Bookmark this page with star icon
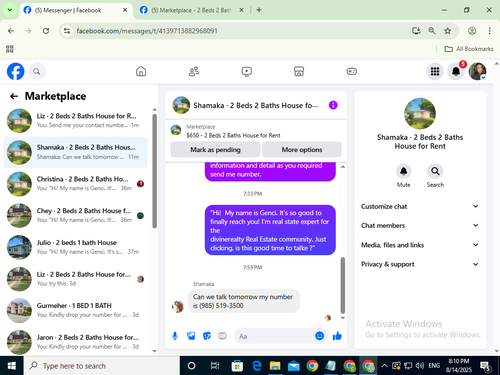Image resolution: width=500 pixels, height=375 pixels. pos(447,31)
